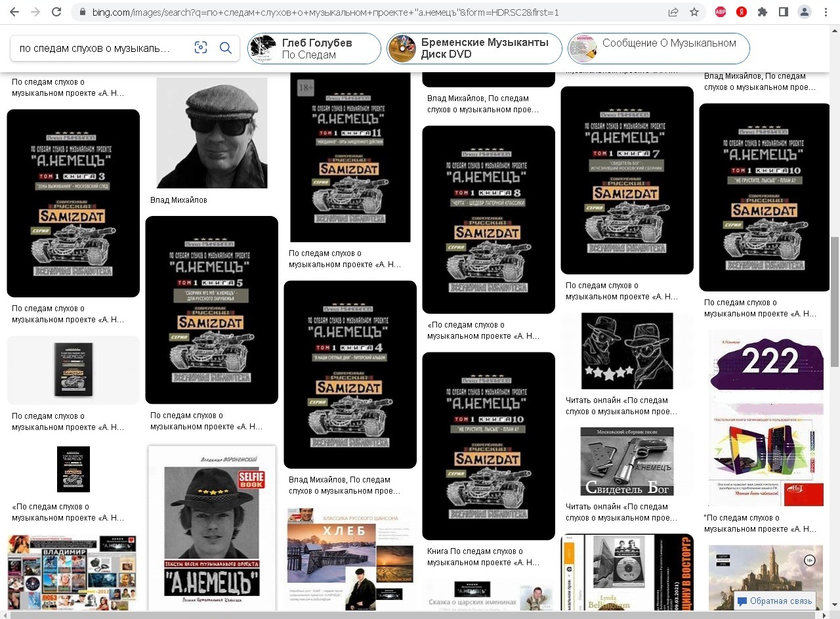Open the 'Влад Михайлов' caption link

click(178, 200)
